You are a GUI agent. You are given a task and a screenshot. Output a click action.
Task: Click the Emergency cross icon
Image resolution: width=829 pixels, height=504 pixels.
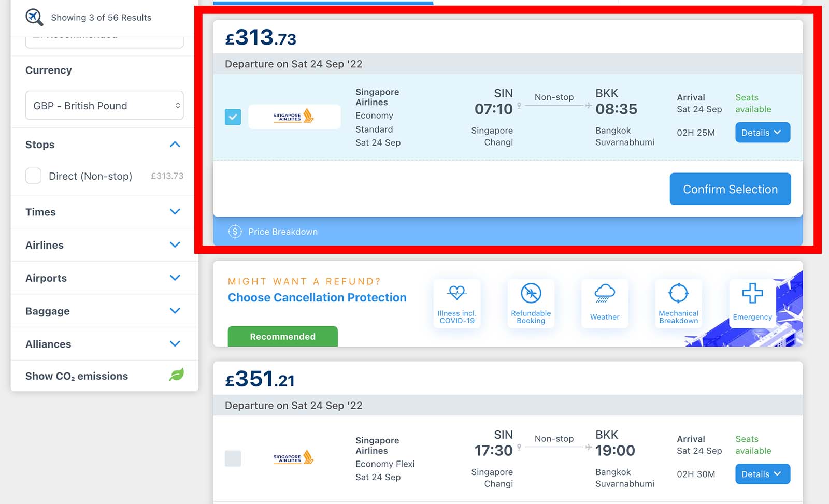(x=752, y=293)
